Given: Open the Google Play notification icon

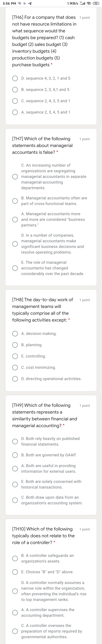Looking at the screenshot, I should pyautogui.click(x=24, y=4).
